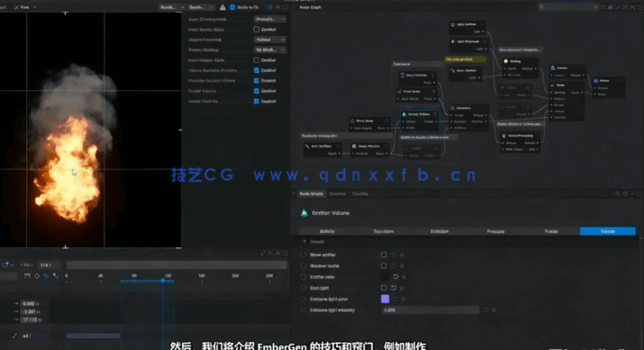Switch to the Pressure tab

point(495,231)
